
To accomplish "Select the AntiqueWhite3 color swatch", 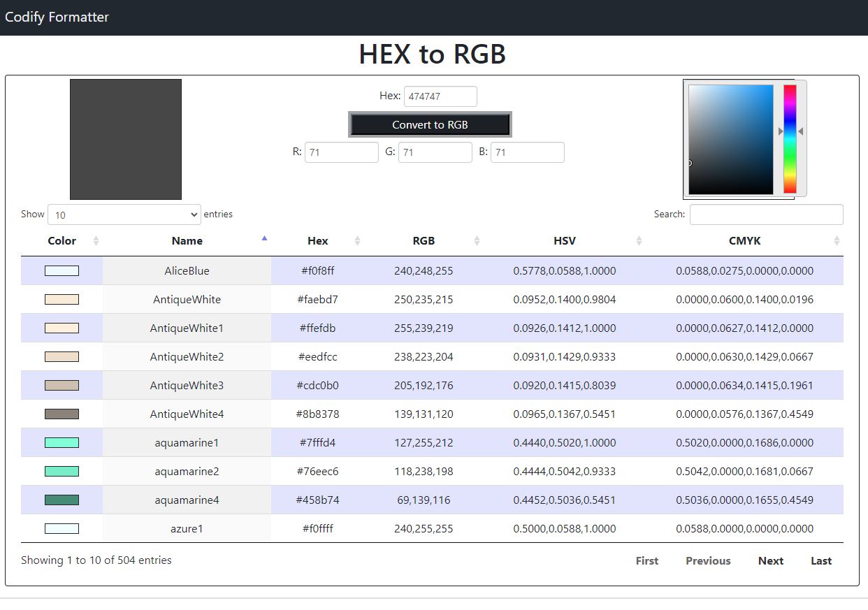I will tap(62, 386).
